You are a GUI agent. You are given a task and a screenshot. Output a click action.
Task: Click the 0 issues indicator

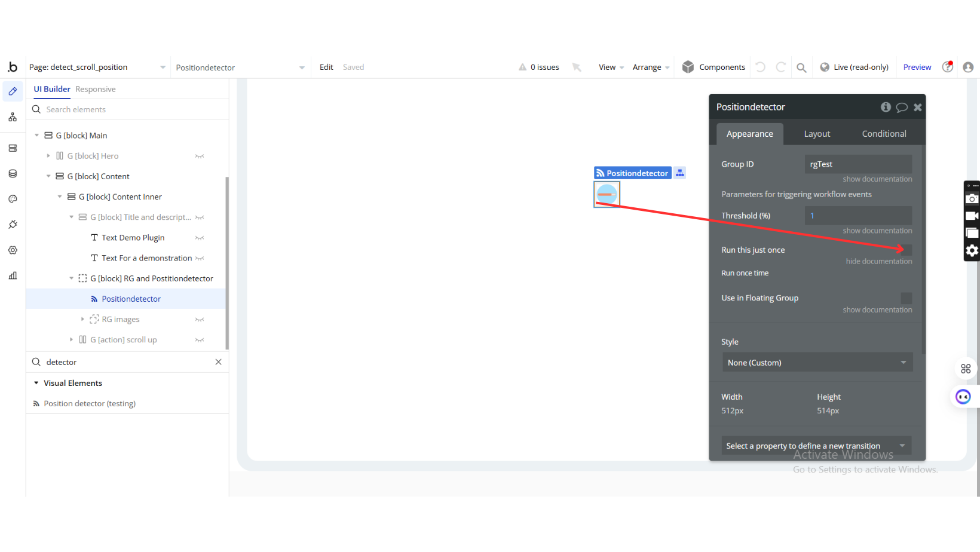(539, 67)
